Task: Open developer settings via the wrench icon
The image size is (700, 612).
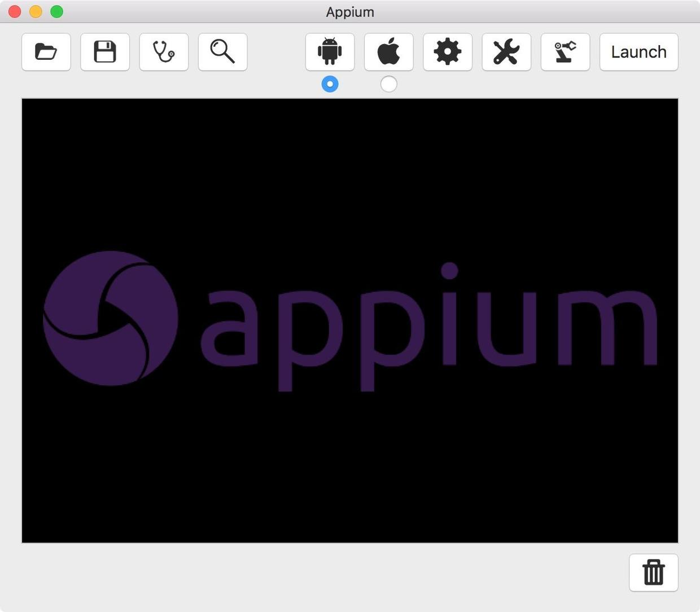Action: pos(506,51)
